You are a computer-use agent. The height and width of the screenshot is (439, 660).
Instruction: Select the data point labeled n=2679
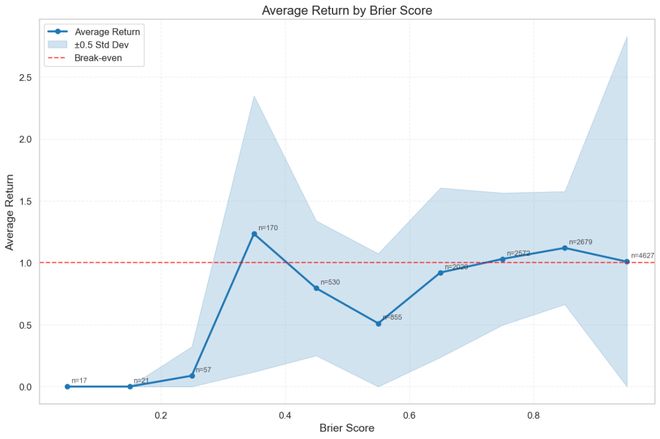[x=565, y=248]
